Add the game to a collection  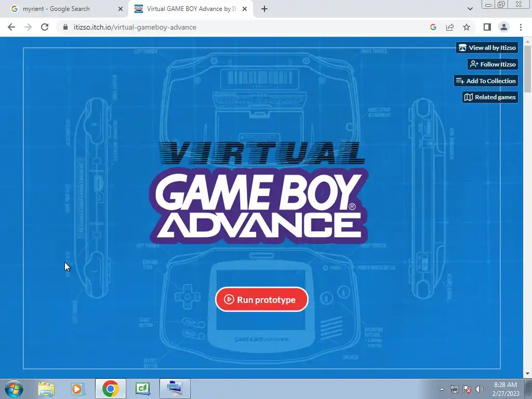486,81
